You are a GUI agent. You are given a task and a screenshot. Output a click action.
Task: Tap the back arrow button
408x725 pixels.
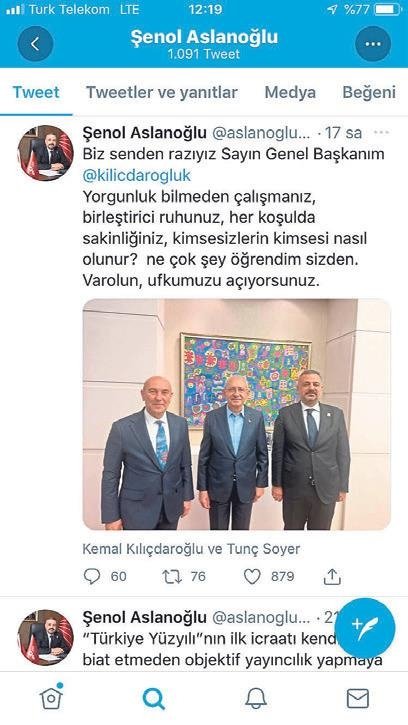pos(35,44)
